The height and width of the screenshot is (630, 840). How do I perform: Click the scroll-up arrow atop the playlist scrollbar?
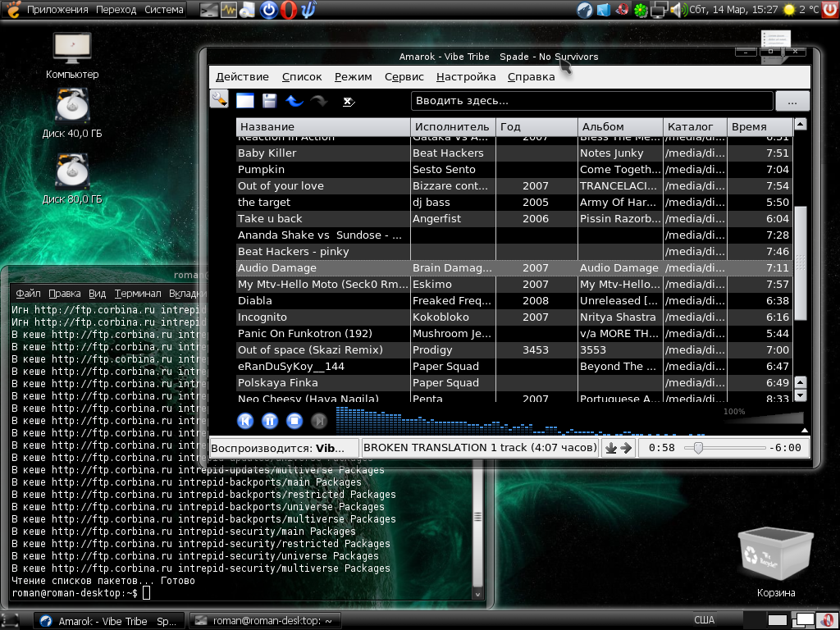pos(801,125)
